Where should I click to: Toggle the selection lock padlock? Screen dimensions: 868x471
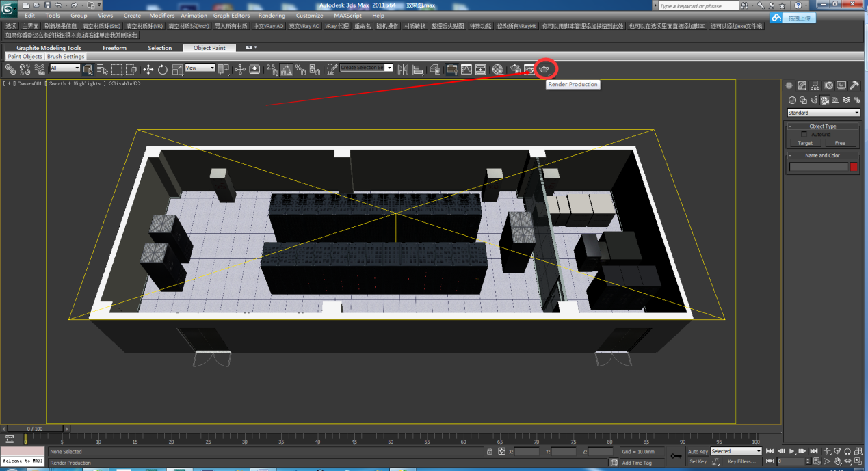489,451
